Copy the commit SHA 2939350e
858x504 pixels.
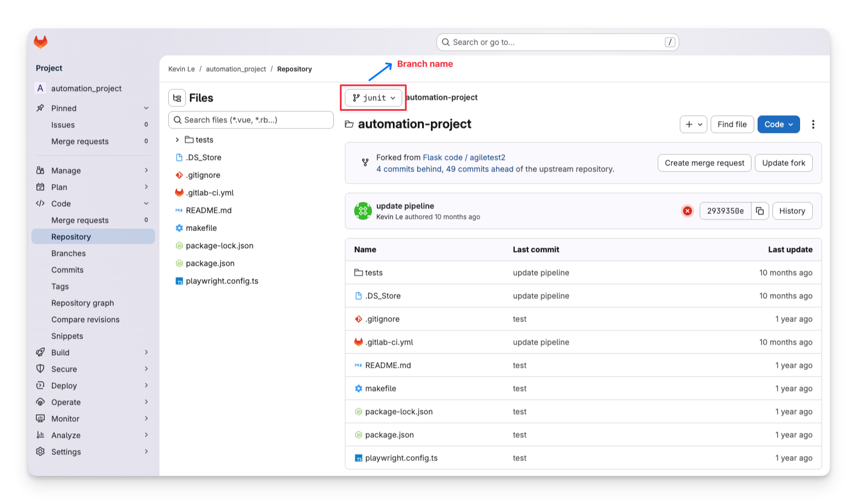click(760, 211)
